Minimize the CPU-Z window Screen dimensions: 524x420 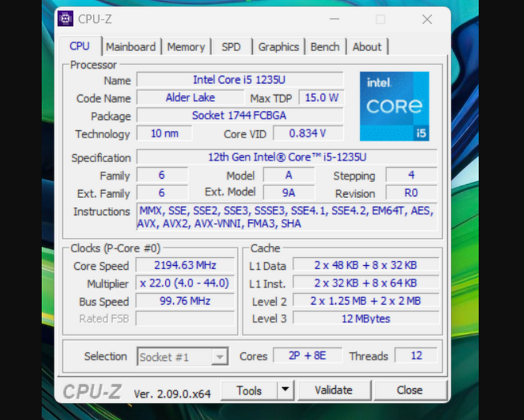[x=335, y=20]
